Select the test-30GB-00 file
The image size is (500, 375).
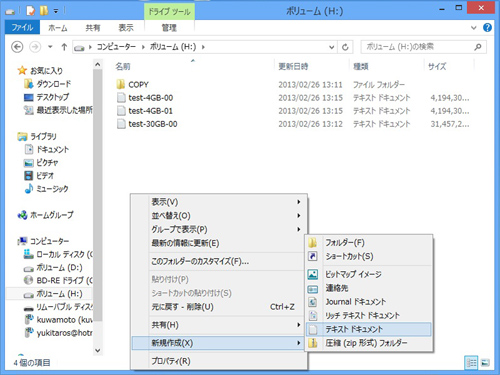click(153, 124)
